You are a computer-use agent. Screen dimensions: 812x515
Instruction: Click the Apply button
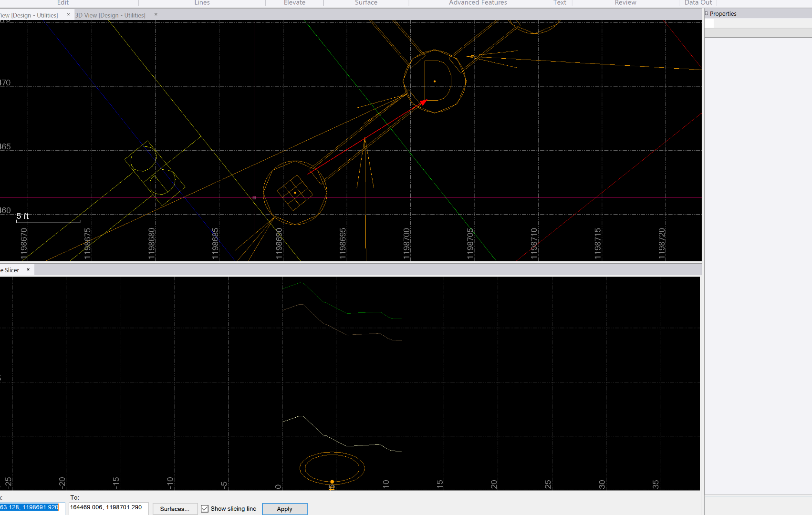(285, 509)
